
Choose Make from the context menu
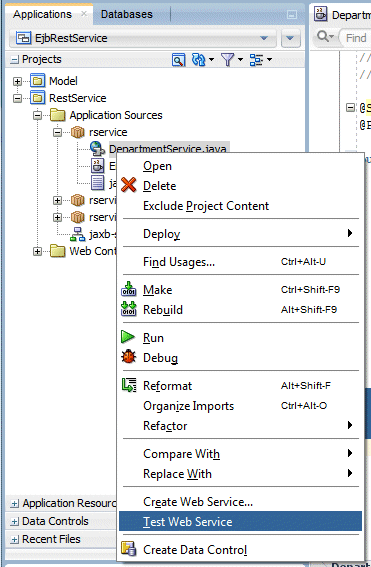tap(240, 290)
